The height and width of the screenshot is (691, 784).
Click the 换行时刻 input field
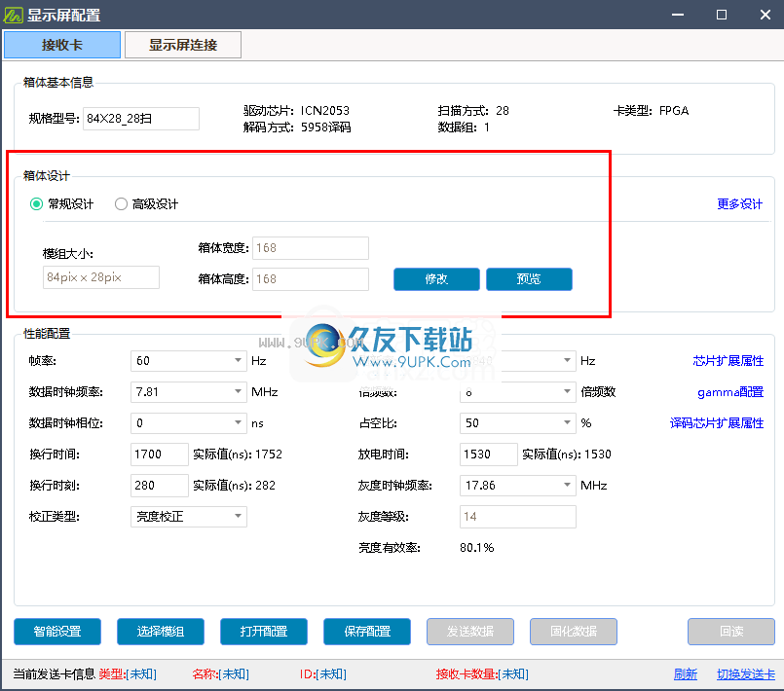pyautogui.click(x=160, y=485)
